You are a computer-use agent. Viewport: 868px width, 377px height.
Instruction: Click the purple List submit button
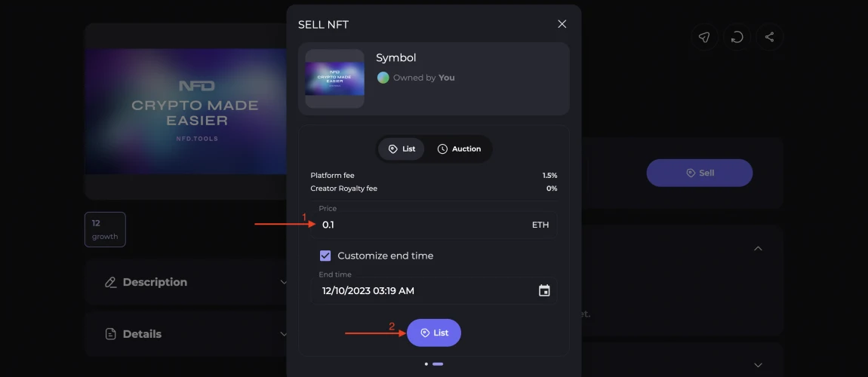point(434,333)
